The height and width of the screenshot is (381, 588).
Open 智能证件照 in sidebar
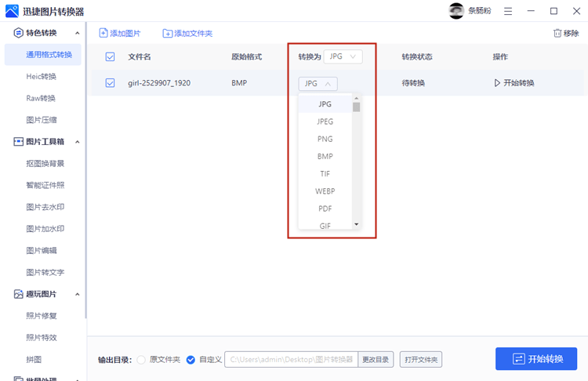click(x=45, y=185)
